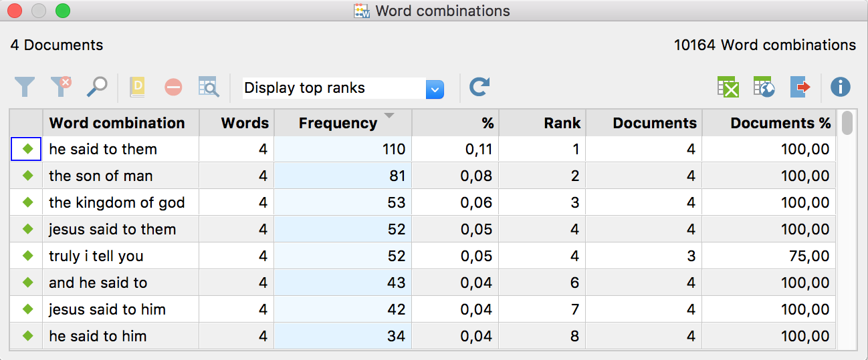Click green diamond for 'he said to him'
Screen dimensions: 868x360
[27, 336]
